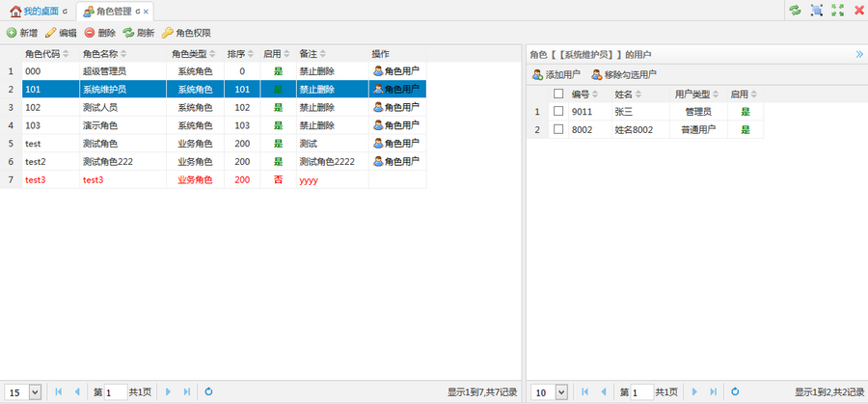
Task: Open 角色用户 for role test 测试角色
Action: point(396,144)
